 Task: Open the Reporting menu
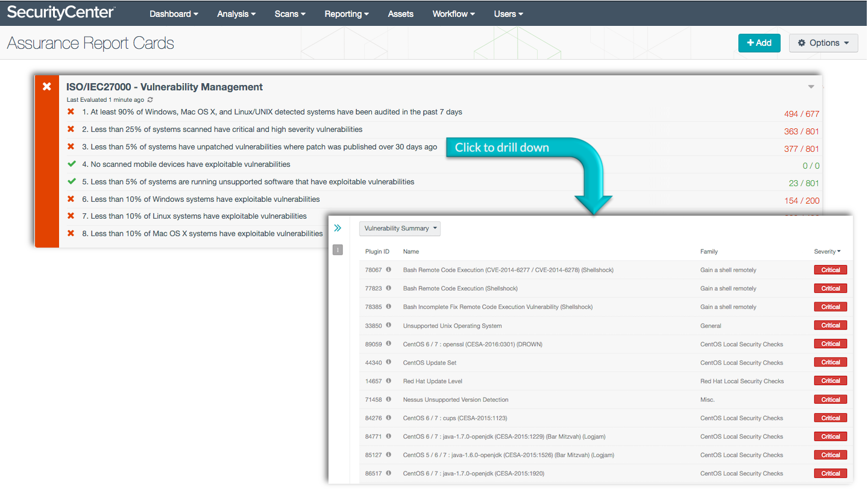347,14
